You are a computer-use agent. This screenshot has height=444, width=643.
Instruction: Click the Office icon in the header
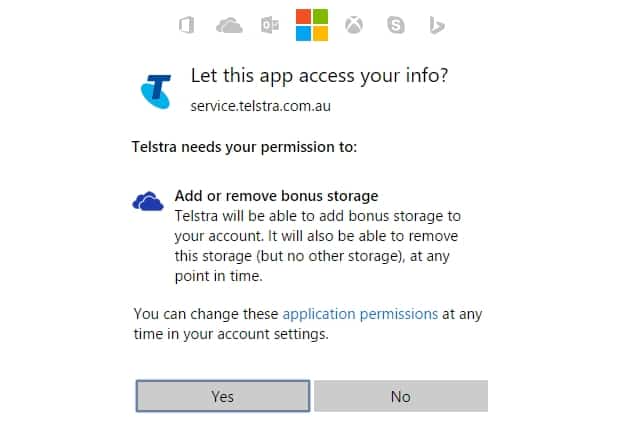187,25
